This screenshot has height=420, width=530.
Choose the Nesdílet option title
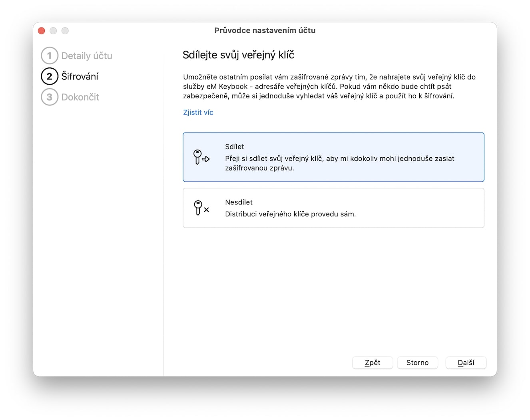pos(239,202)
